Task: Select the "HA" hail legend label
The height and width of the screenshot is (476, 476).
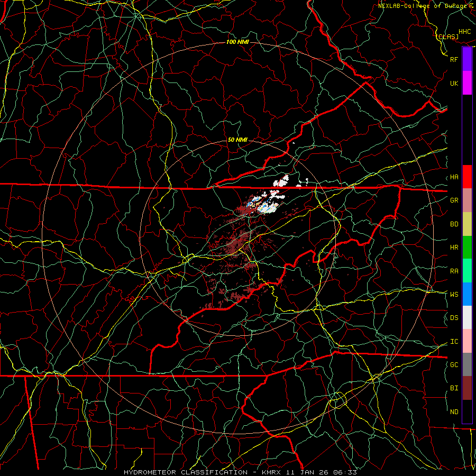Action: click(454, 177)
